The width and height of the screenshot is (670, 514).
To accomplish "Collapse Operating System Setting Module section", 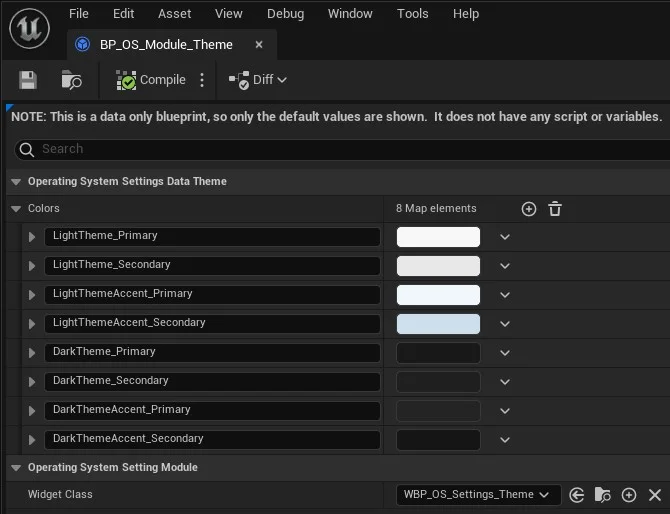I will click(16, 468).
